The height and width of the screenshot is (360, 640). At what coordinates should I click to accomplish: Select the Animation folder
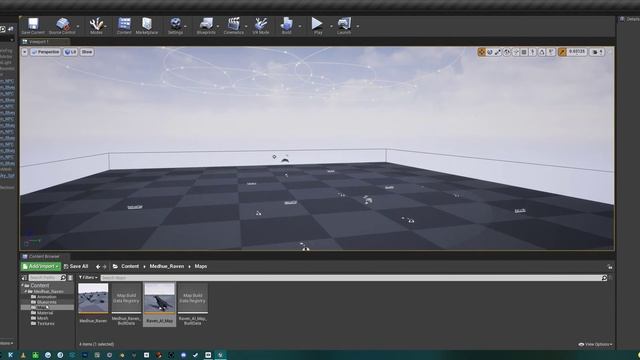(47, 297)
